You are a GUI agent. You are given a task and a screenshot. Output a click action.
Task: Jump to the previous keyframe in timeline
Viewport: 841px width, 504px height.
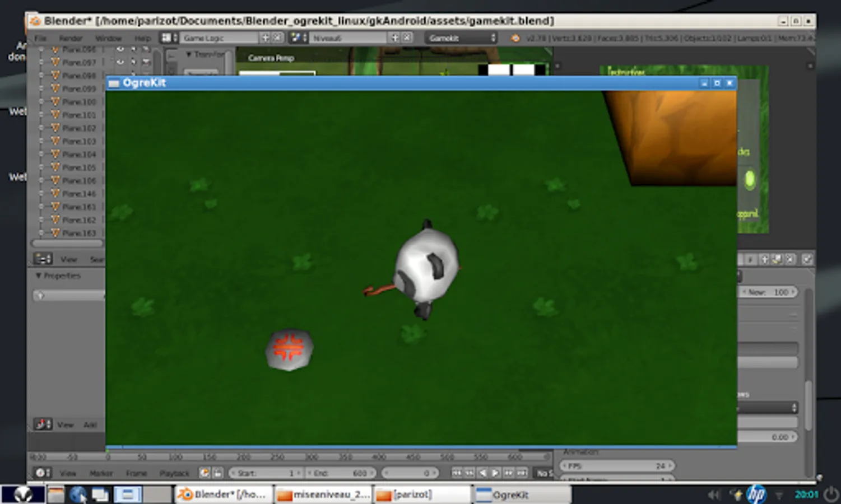click(470, 473)
